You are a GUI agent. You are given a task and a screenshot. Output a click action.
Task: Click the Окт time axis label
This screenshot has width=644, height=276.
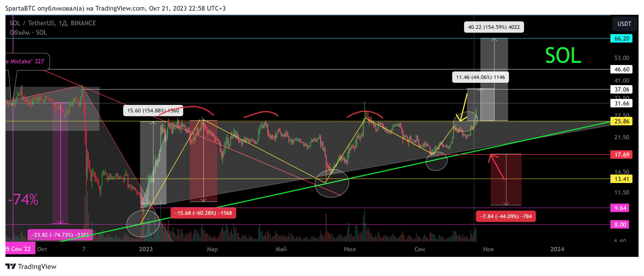(42, 249)
